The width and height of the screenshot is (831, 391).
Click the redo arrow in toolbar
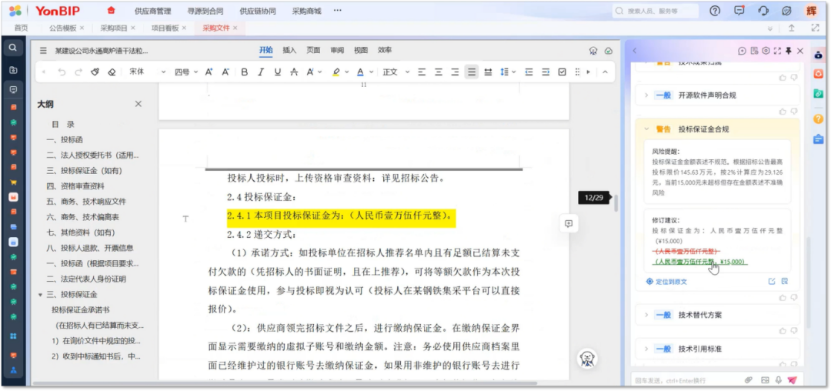78,72
